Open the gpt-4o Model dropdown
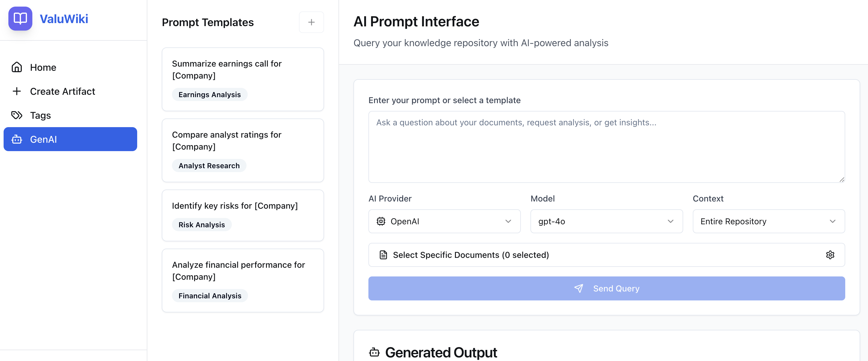868x361 pixels. pos(607,221)
